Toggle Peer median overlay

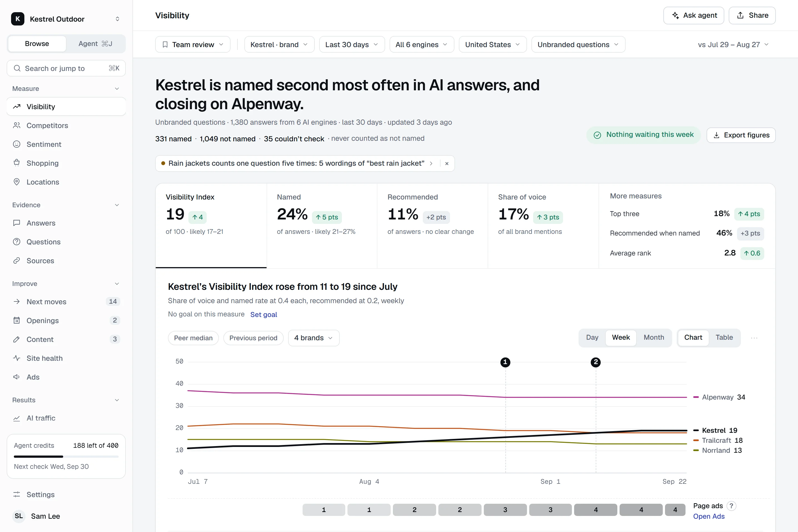[x=193, y=338]
